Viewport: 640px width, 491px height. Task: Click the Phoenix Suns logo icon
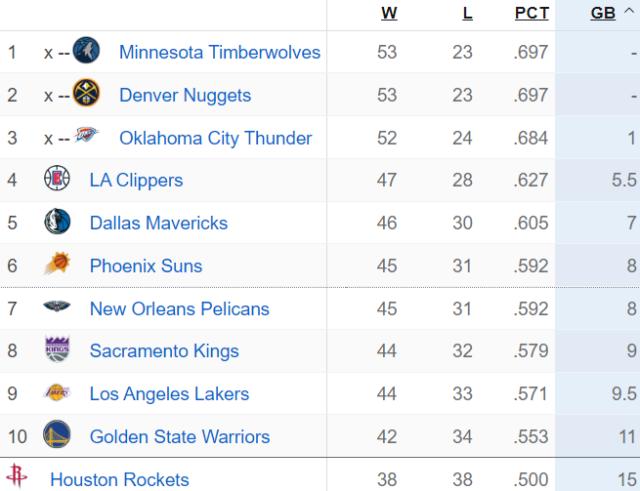tap(57, 265)
